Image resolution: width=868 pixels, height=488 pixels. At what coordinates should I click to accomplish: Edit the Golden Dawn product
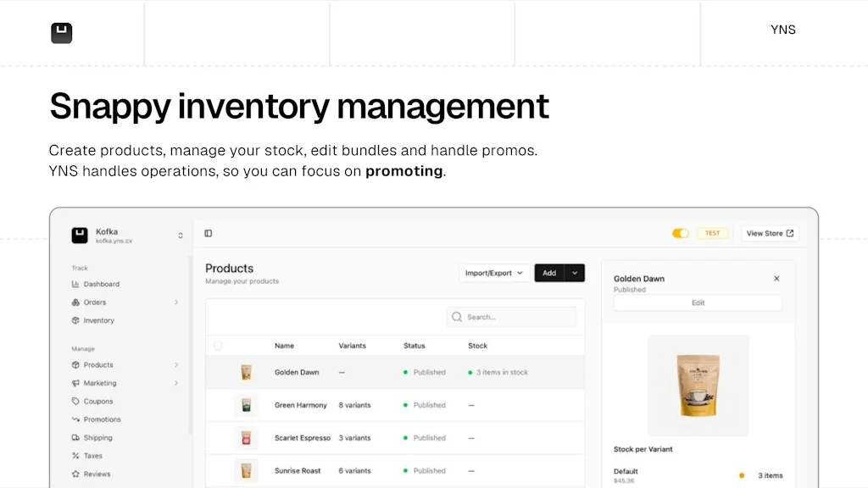pos(698,303)
